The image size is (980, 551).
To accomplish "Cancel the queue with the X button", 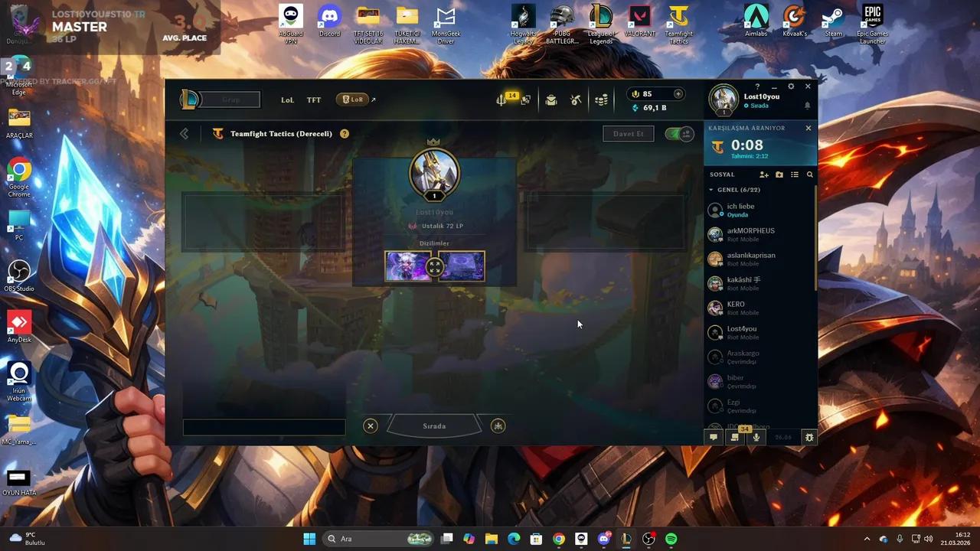I will pos(371,425).
